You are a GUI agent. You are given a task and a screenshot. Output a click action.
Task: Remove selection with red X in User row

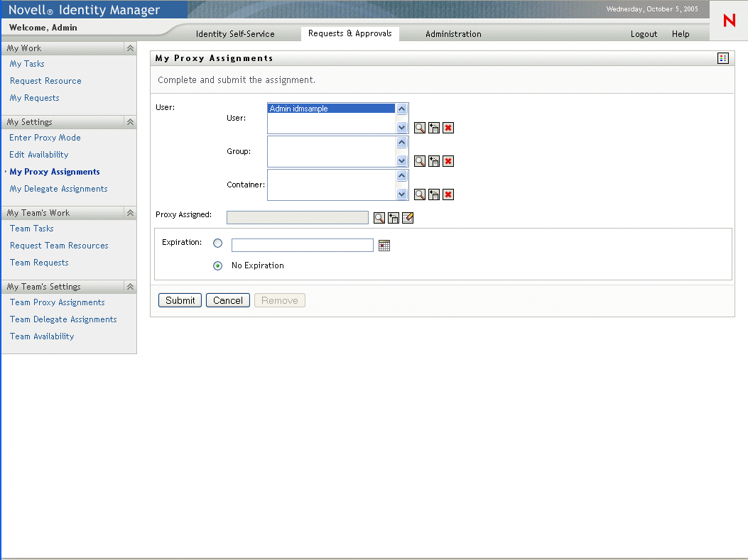coord(448,128)
